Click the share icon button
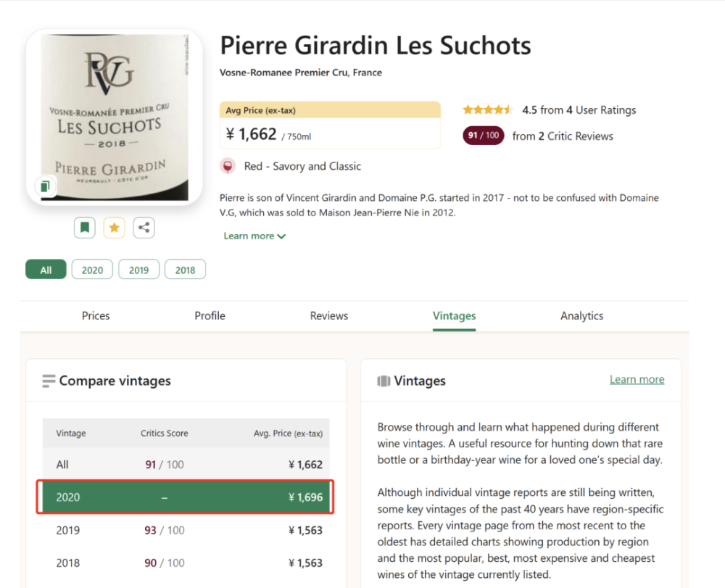 (x=144, y=228)
